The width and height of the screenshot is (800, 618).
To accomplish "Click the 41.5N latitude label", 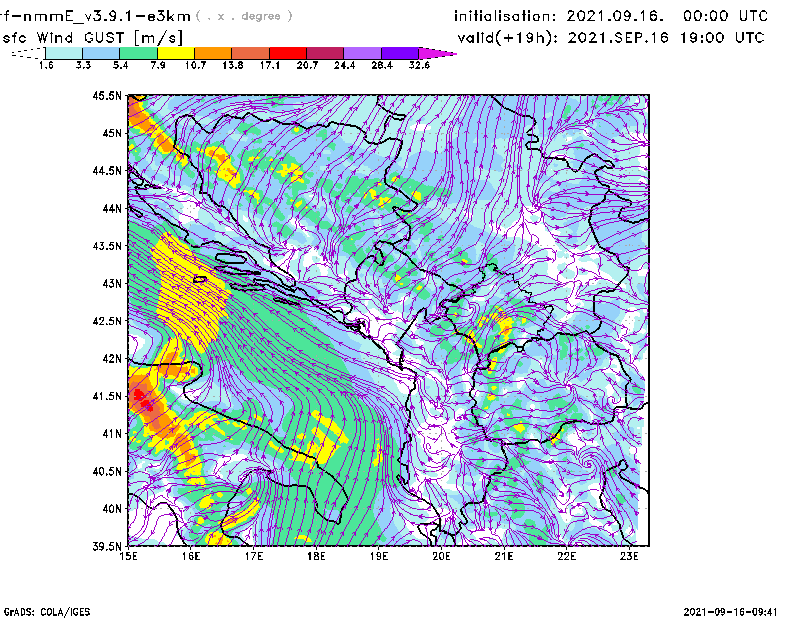I will (x=107, y=396).
